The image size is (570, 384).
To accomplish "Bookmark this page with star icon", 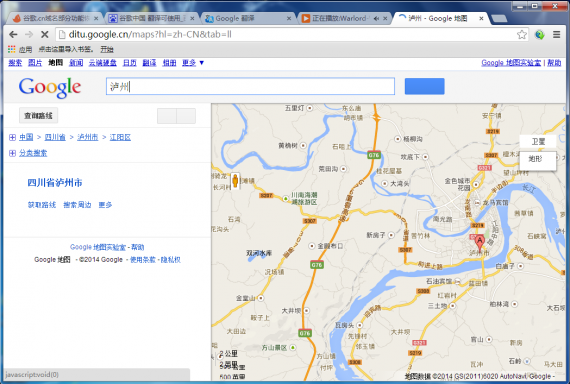I will [x=522, y=35].
